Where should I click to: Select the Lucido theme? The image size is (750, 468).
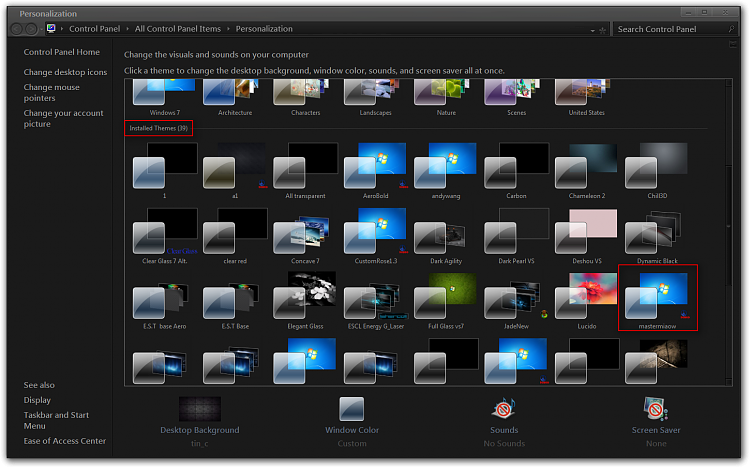pyautogui.click(x=586, y=301)
